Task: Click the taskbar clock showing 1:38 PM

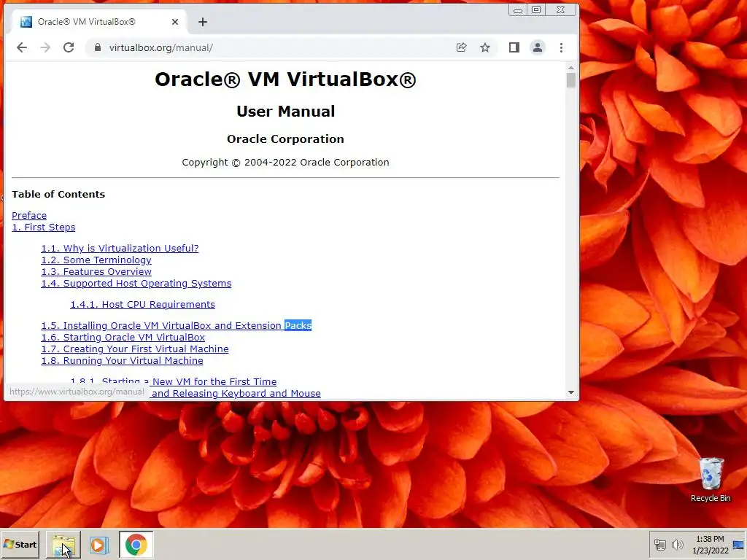Action: point(710,545)
